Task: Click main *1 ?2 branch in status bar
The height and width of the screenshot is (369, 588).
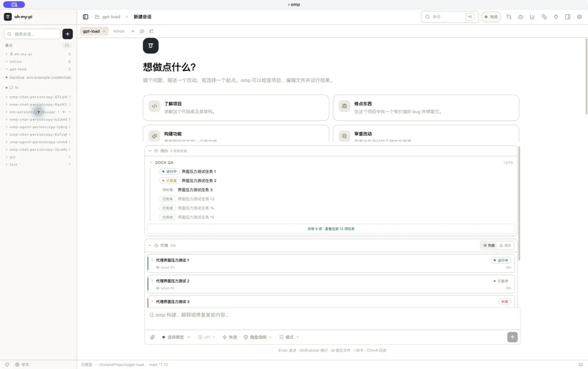Action: (x=158, y=365)
